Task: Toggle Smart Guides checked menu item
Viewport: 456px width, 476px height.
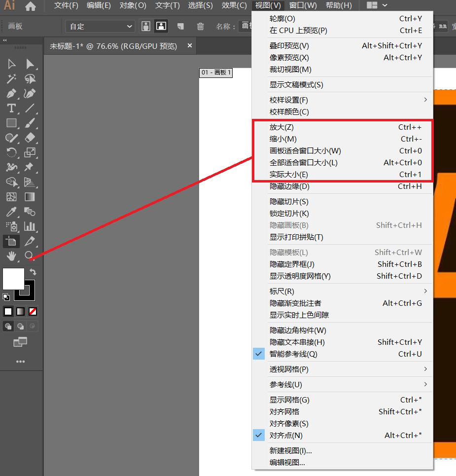Action: (x=342, y=354)
